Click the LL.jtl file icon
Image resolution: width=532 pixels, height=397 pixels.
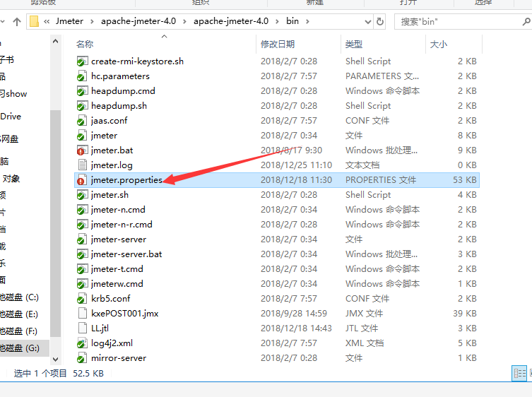coord(82,328)
